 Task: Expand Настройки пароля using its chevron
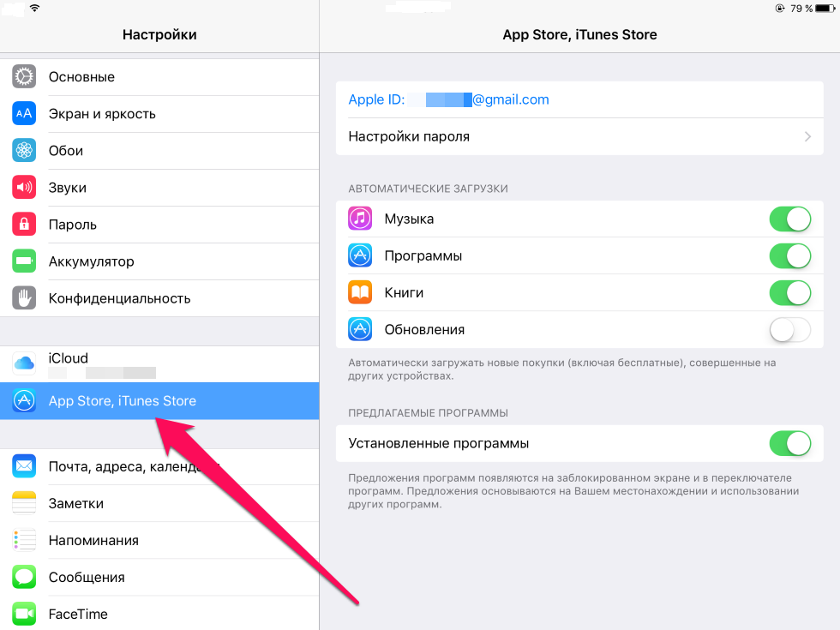807,137
